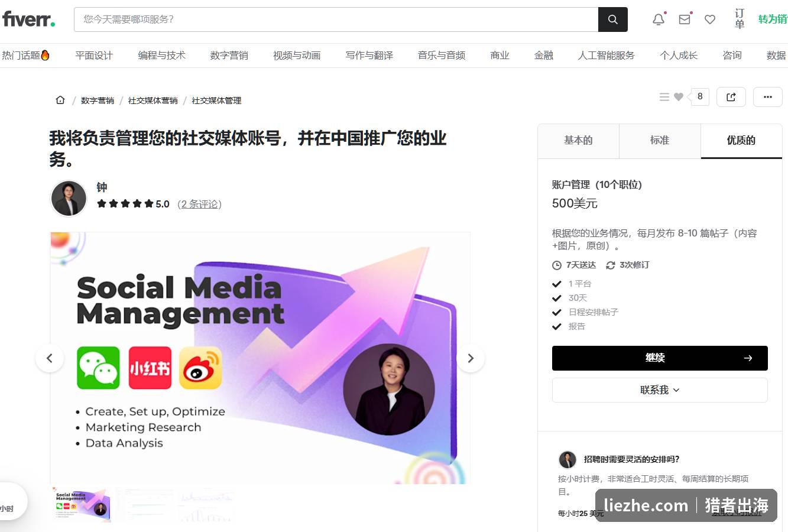Click the Fiverr logo

coord(28,20)
